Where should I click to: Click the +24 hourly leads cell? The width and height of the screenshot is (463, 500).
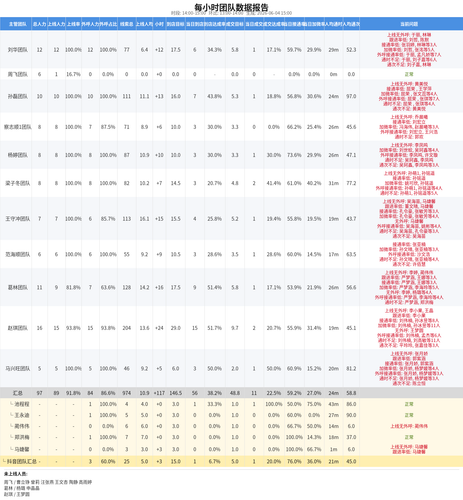[159, 328]
